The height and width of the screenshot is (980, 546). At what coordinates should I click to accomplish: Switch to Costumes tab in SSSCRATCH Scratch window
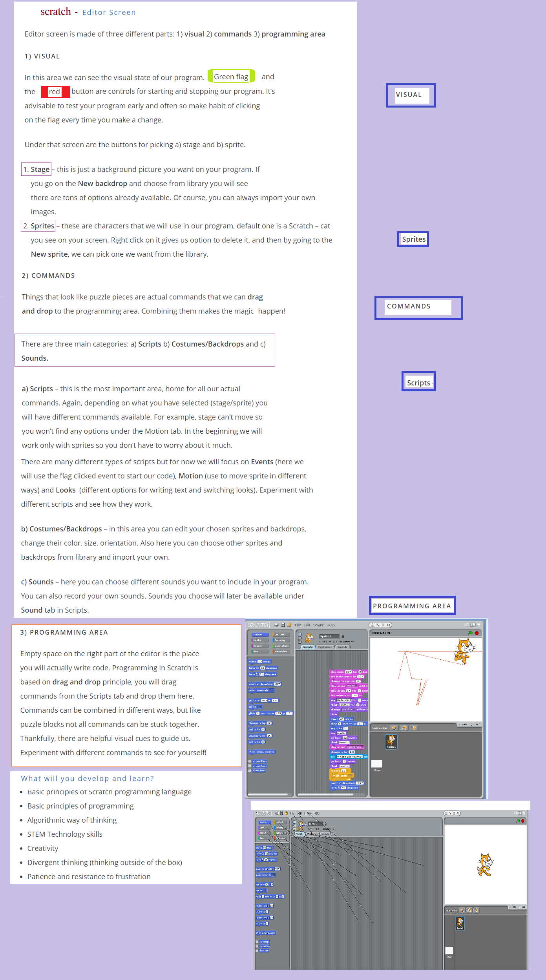325,647
